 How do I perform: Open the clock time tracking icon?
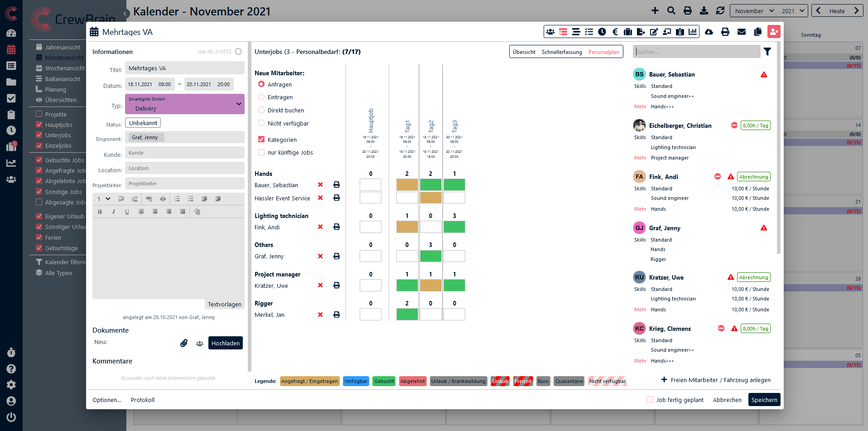click(602, 32)
